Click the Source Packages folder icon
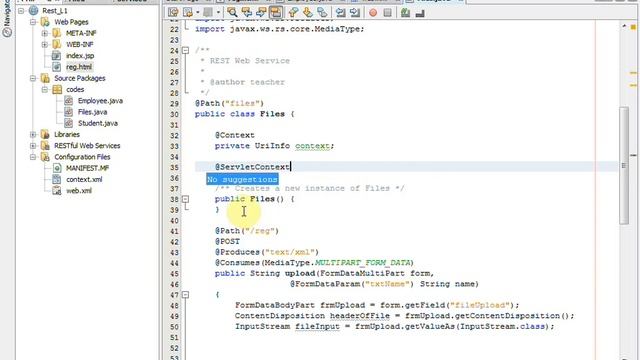The width and height of the screenshot is (640, 360). (45, 78)
